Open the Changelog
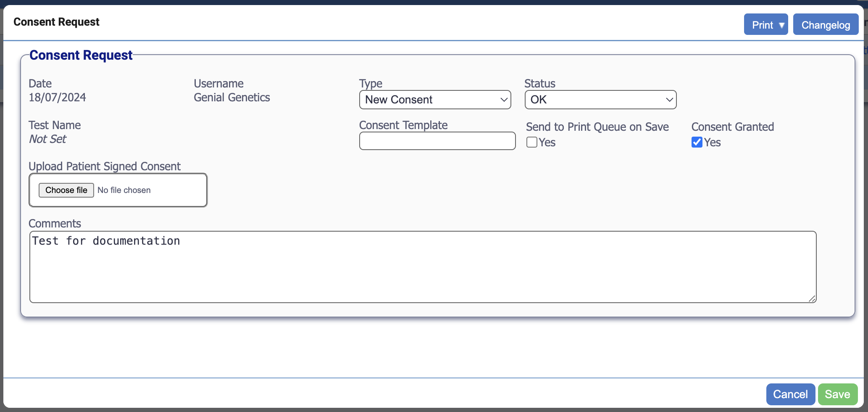 tap(825, 25)
